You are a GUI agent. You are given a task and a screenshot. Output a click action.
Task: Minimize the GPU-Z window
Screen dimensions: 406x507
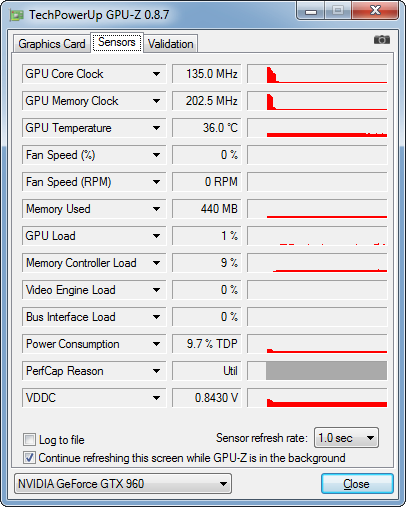(311, 11)
